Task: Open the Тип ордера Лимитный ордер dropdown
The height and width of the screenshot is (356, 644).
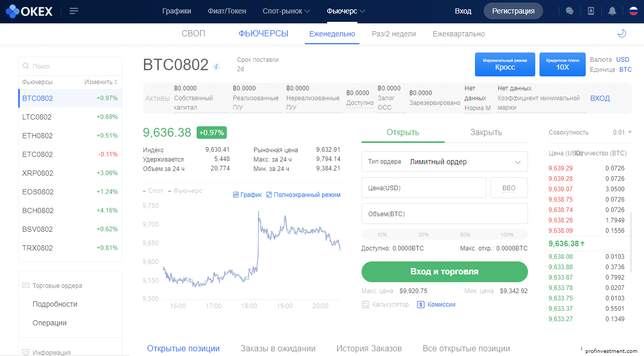Action: (445, 162)
